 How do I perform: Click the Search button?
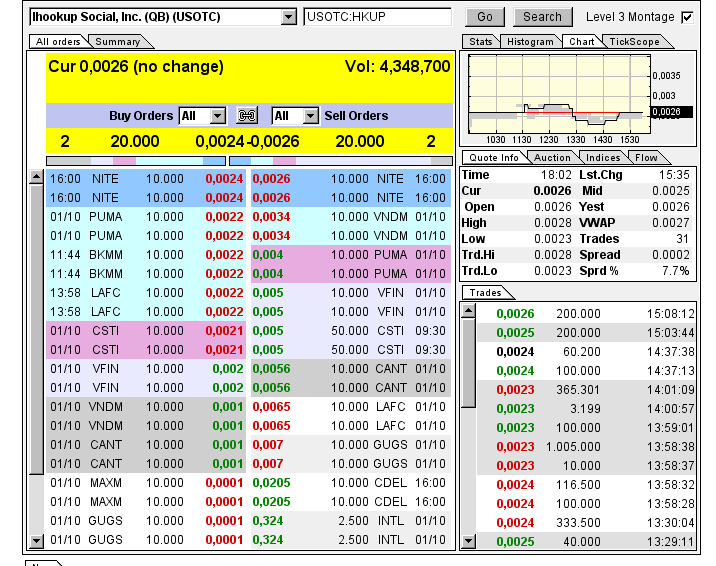tap(543, 17)
